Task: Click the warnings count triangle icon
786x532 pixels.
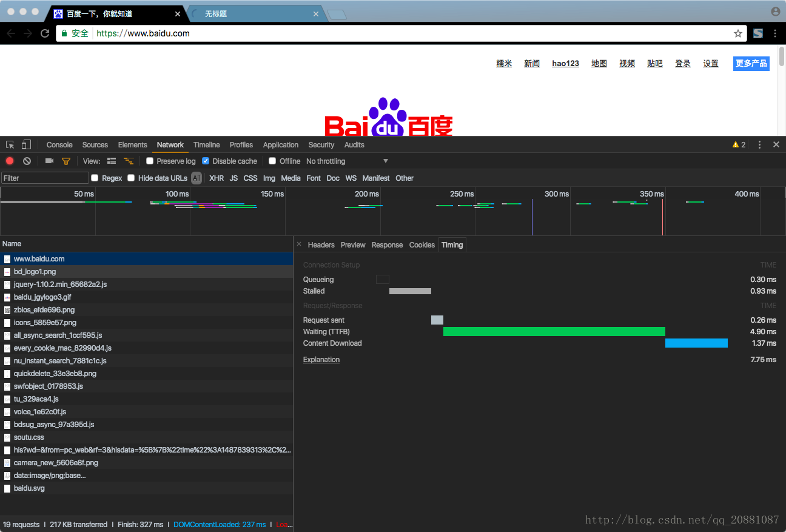Action: (736, 144)
